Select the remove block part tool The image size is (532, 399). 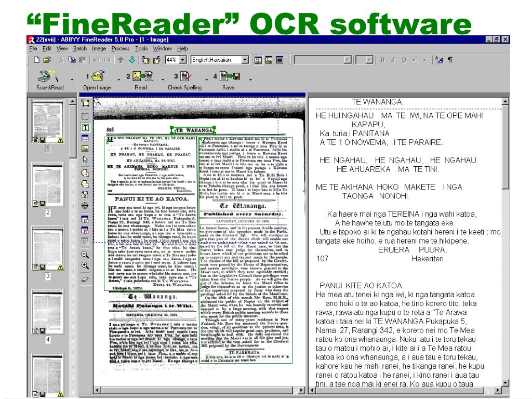pyautogui.click(x=85, y=184)
